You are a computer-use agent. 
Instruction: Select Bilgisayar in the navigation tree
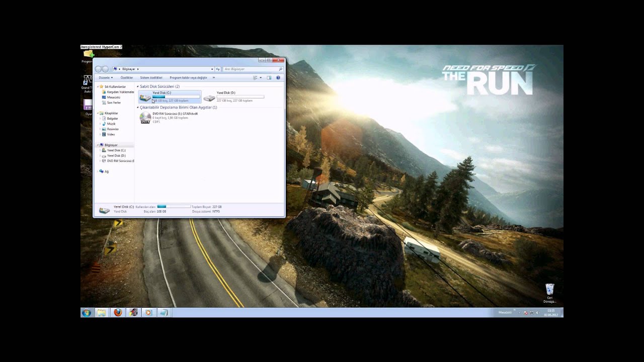click(111, 145)
